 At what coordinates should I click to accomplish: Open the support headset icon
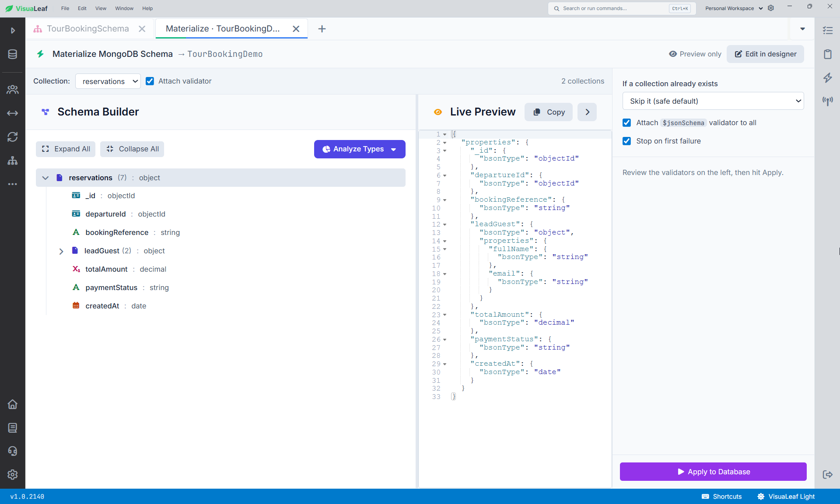[13, 451]
